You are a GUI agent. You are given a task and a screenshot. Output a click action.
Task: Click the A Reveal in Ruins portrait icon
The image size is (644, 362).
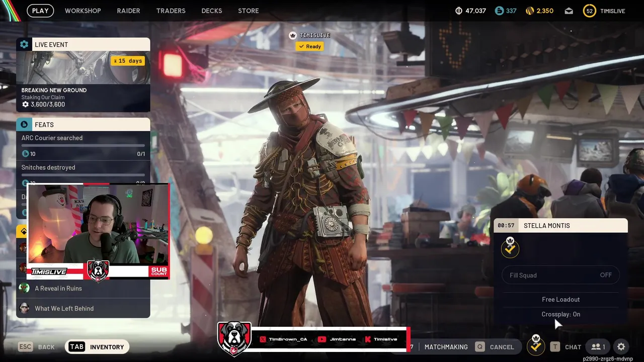click(24, 288)
